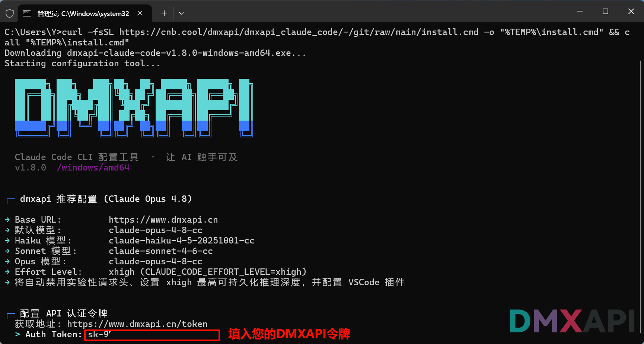This screenshot has width=644, height=344.
Task: Select the 管理员: C:\Windows\system32 tab
Action: pos(85,13)
